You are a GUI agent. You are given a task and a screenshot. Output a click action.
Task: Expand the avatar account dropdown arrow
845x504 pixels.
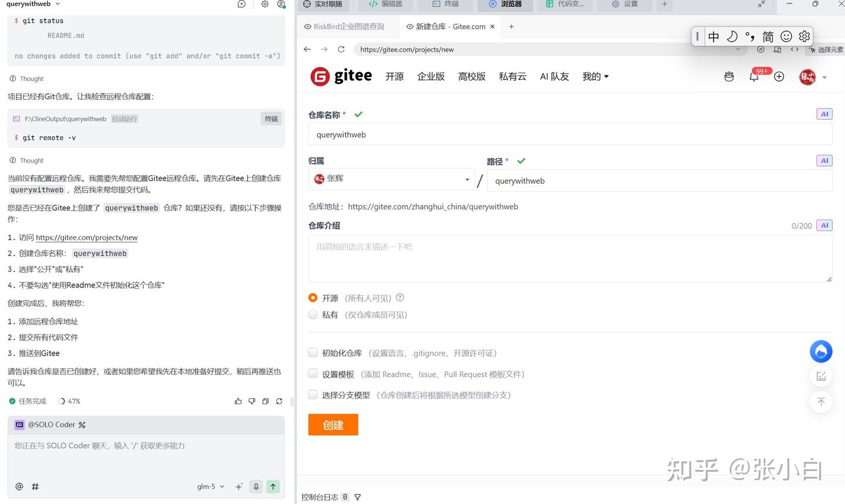(824, 77)
